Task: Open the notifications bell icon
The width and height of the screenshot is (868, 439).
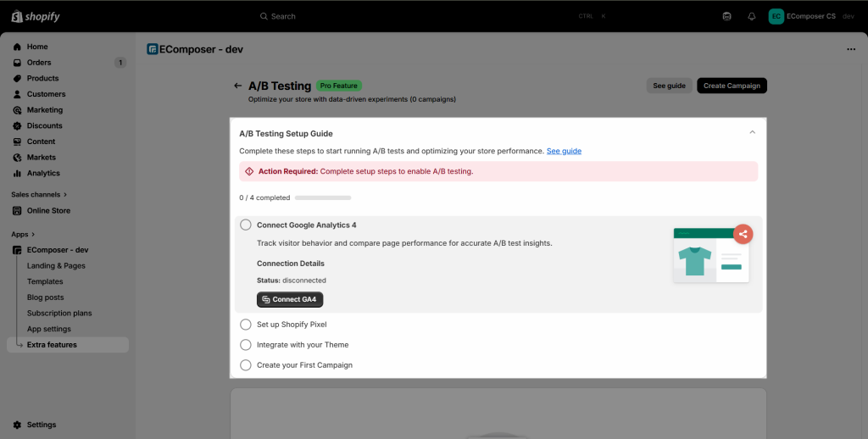Action: [x=751, y=16]
